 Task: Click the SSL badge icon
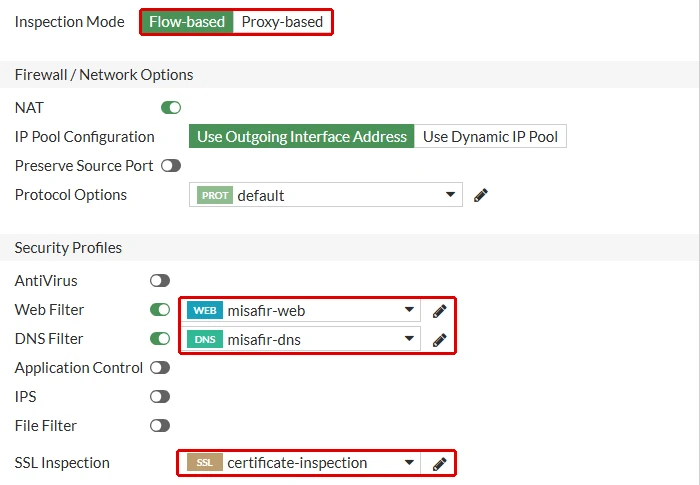205,463
